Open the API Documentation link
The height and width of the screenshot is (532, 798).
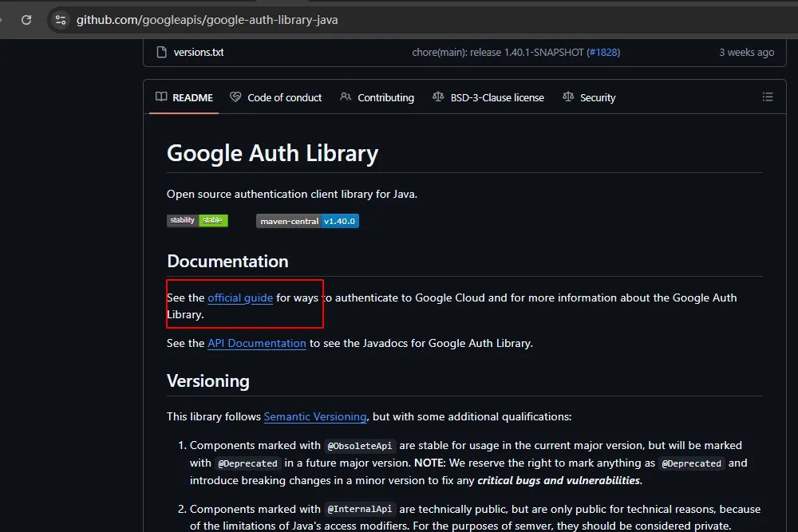(x=257, y=343)
